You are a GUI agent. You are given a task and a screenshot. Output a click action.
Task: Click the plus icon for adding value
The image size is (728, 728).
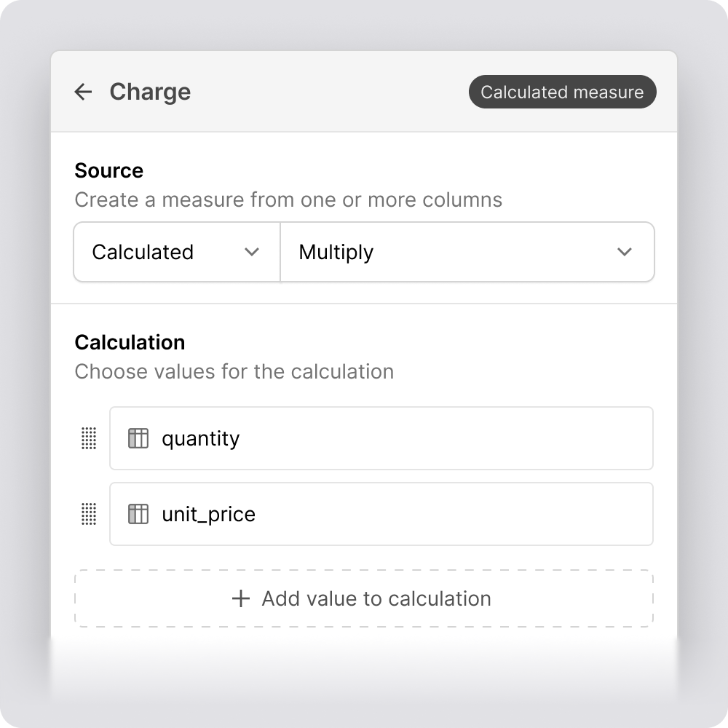[x=240, y=598]
